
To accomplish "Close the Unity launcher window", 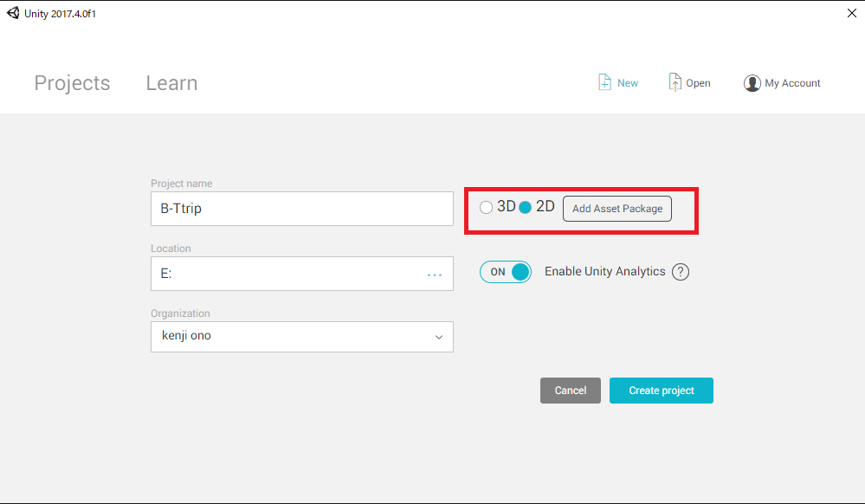I will pos(852,13).
